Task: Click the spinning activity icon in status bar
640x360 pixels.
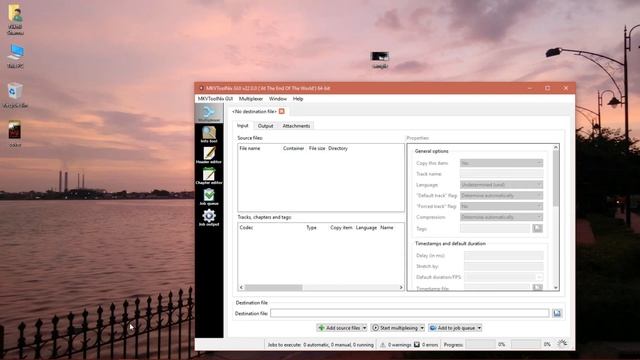Action: 562,343
